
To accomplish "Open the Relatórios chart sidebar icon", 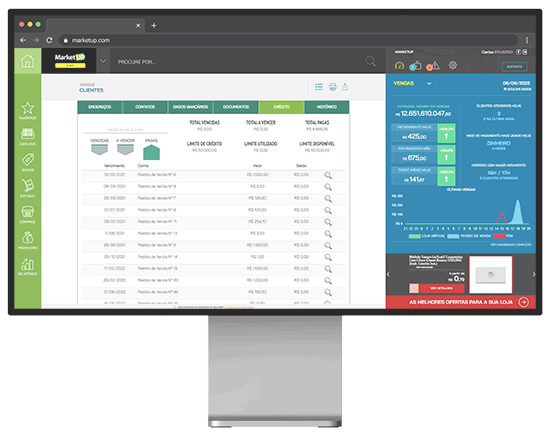I will click(x=28, y=266).
